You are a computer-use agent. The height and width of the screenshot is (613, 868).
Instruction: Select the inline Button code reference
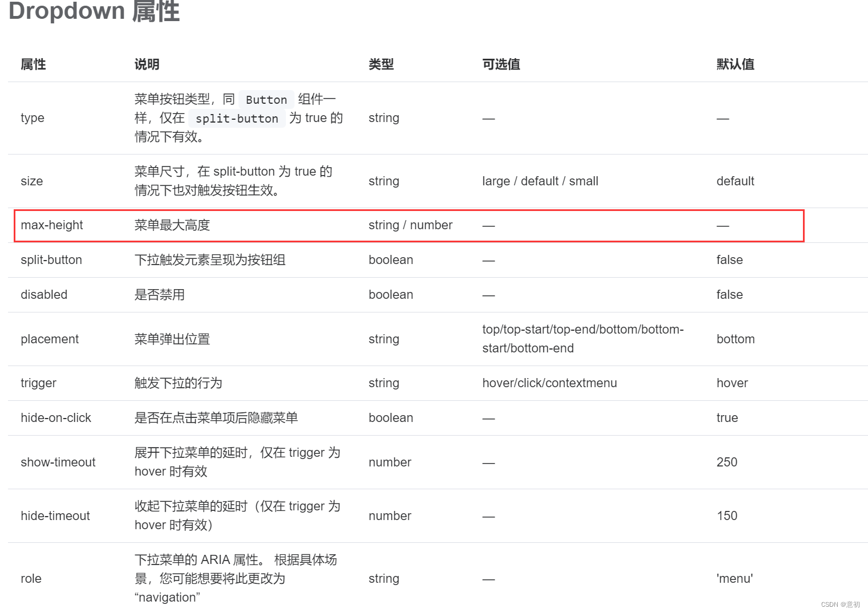[266, 99]
